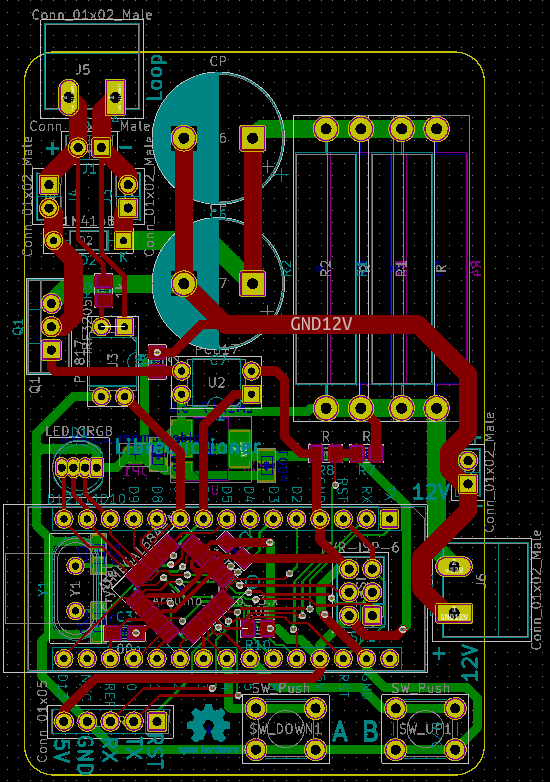Click the lower Y1 crystal pad
This screenshot has width=550, height=782.
tap(75, 610)
